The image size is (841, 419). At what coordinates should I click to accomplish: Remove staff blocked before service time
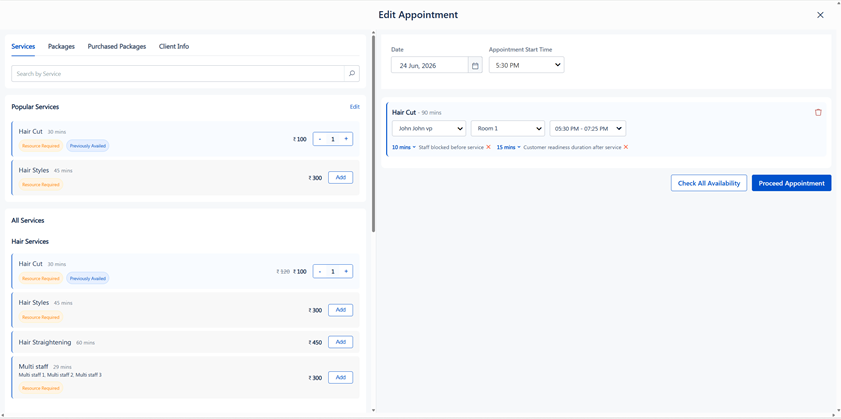488,147
